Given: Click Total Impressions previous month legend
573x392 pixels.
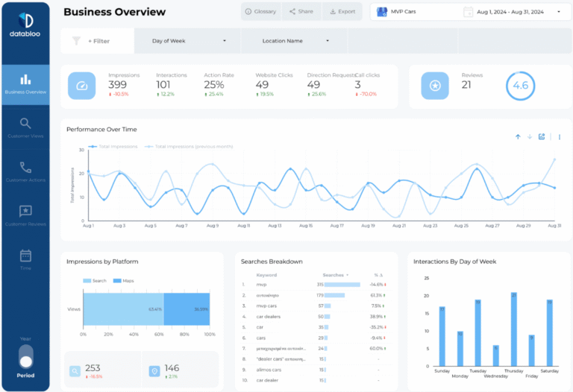Looking at the screenshot, I should 189,147.
